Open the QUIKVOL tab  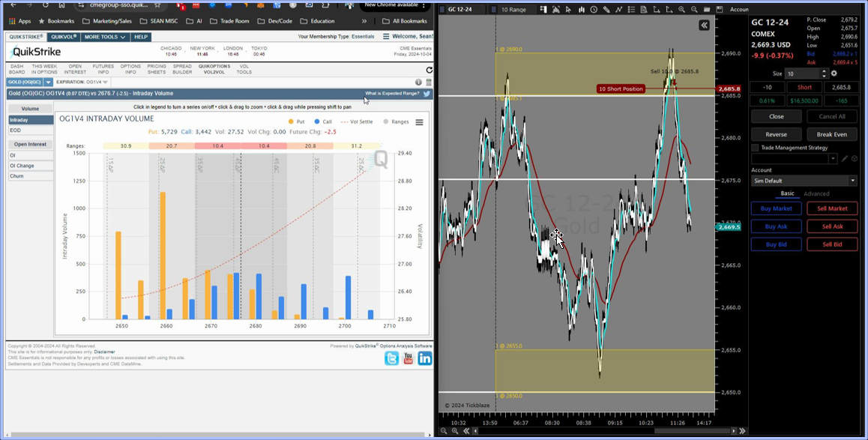[63, 37]
